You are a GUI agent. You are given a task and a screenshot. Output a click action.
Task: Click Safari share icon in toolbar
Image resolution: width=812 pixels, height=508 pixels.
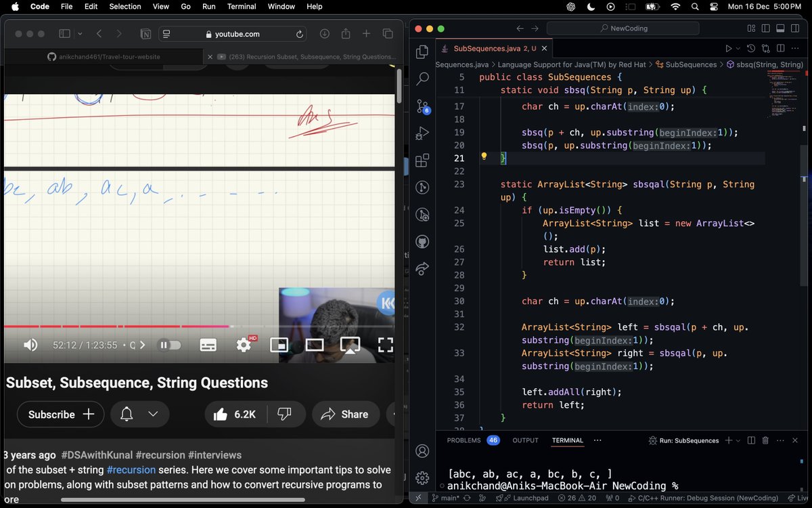point(345,34)
